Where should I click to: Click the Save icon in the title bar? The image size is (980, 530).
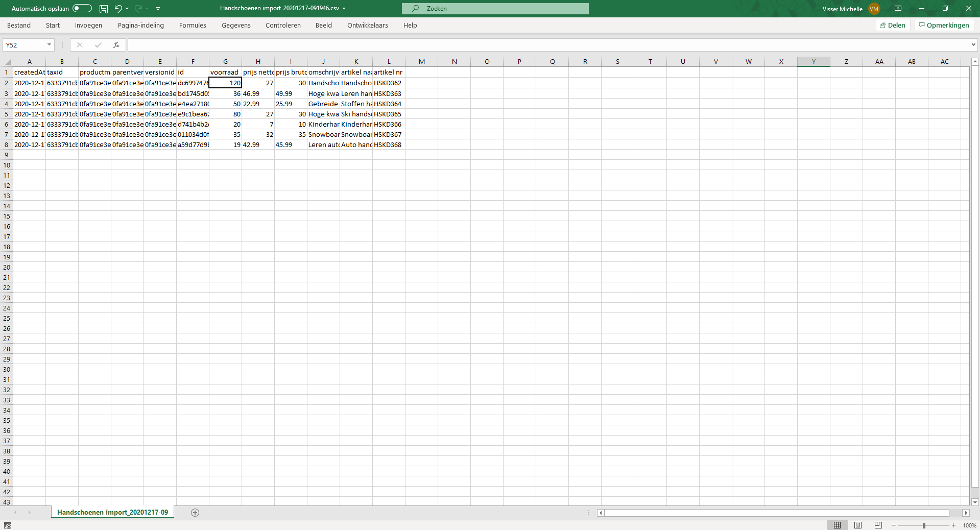tap(104, 9)
